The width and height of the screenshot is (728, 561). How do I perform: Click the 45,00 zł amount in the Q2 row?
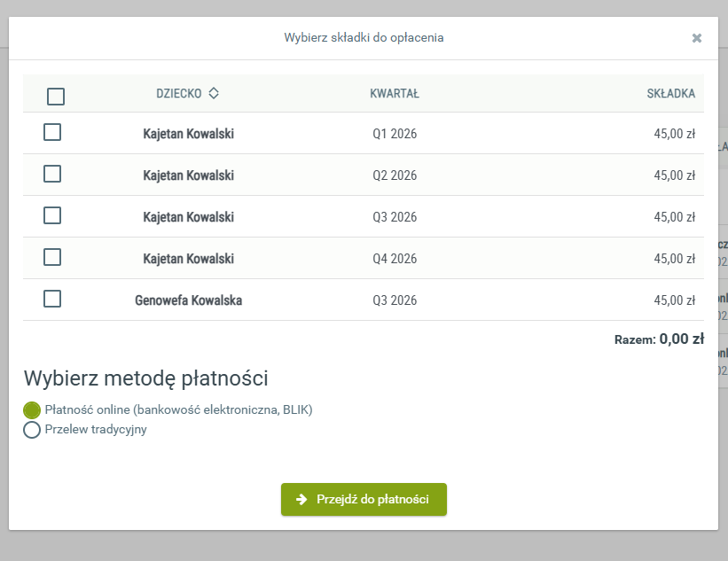click(674, 175)
